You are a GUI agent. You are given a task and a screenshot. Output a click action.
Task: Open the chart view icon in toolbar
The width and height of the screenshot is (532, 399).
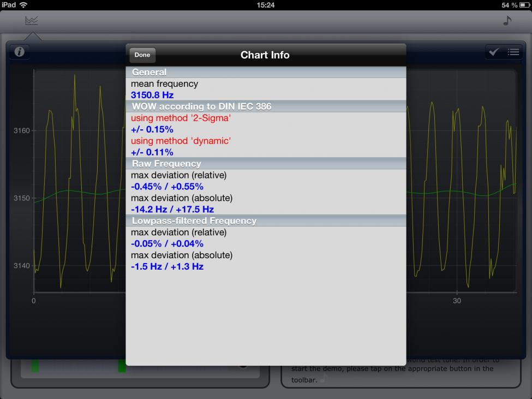32,20
